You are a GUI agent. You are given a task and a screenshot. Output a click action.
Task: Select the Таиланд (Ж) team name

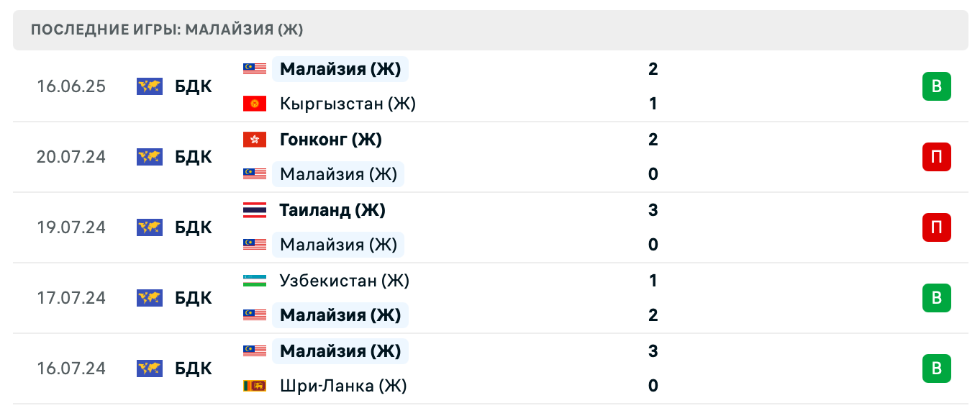[331, 210]
